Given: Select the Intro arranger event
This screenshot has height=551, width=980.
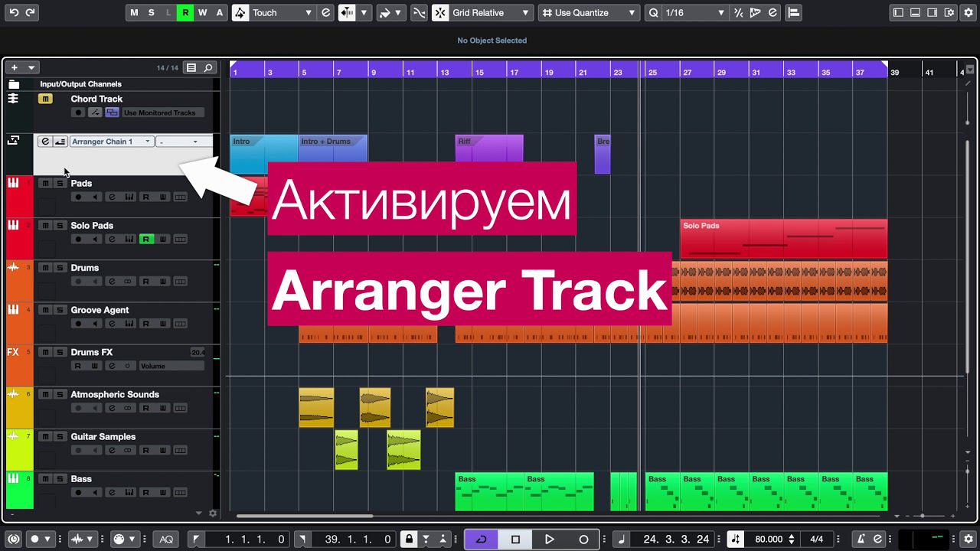Looking at the screenshot, I should point(264,154).
